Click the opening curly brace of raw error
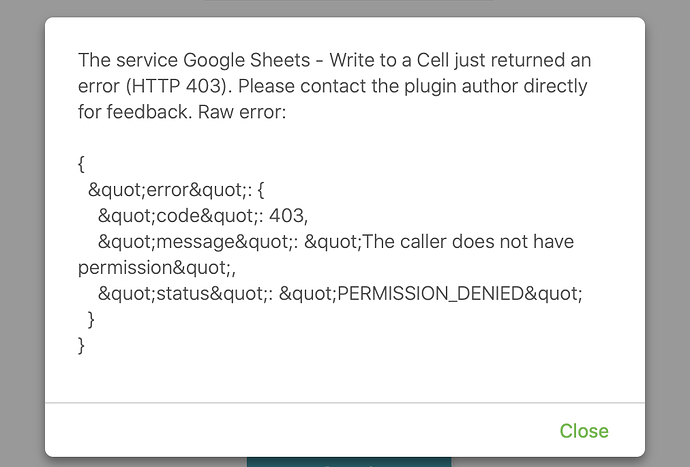690x467 pixels. [x=81, y=164]
